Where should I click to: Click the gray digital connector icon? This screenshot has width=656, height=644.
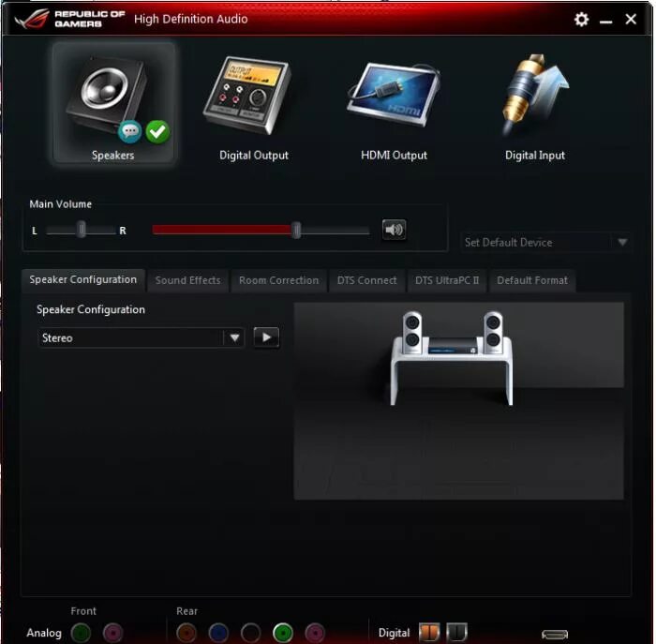[456, 632]
